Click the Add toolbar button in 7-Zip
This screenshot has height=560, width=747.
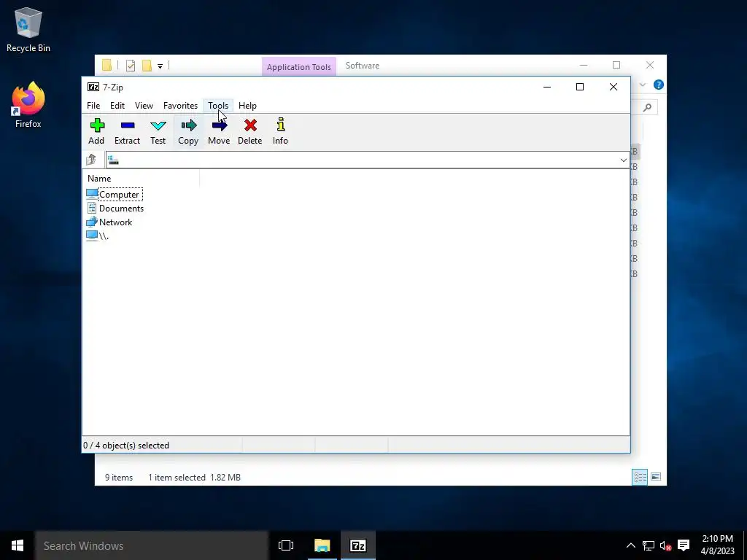click(96, 131)
